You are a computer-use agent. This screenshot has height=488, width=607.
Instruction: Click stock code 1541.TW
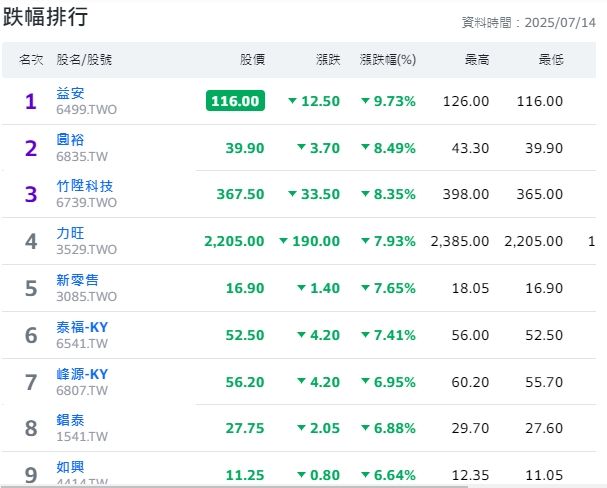pyautogui.click(x=82, y=437)
